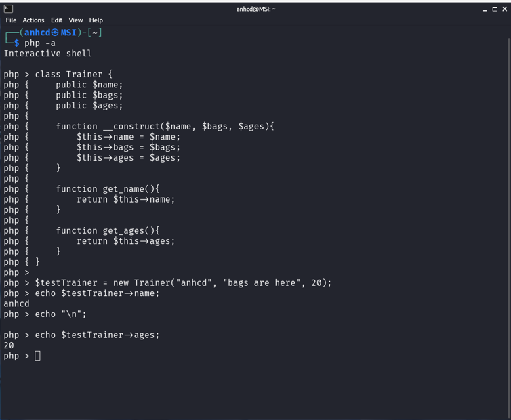Image resolution: width=511 pixels, height=420 pixels.
Task: Open the View menu
Action: [76, 20]
